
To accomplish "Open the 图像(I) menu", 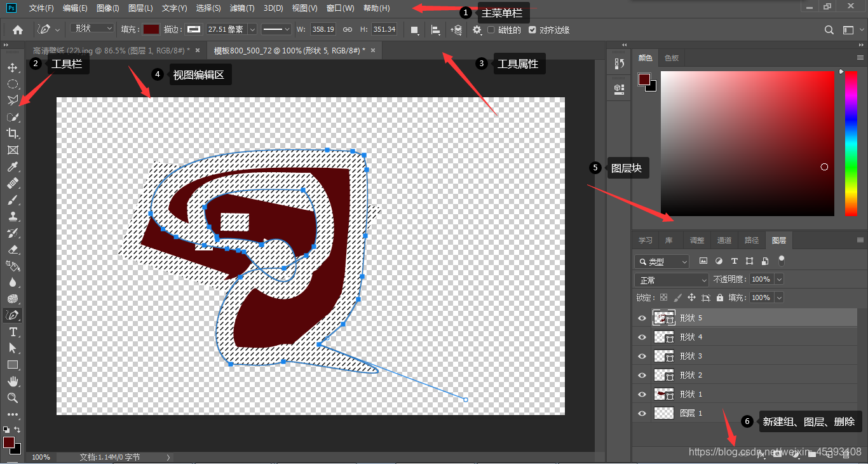I will pos(108,8).
